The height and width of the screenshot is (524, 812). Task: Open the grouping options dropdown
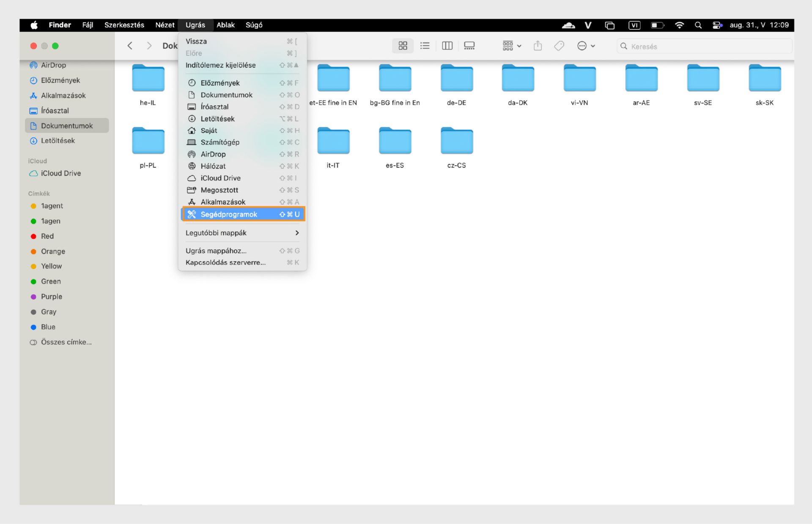pyautogui.click(x=512, y=46)
